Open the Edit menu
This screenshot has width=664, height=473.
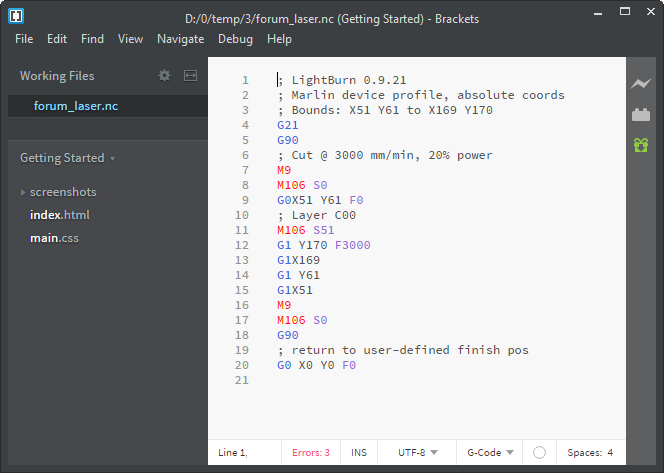[57, 39]
